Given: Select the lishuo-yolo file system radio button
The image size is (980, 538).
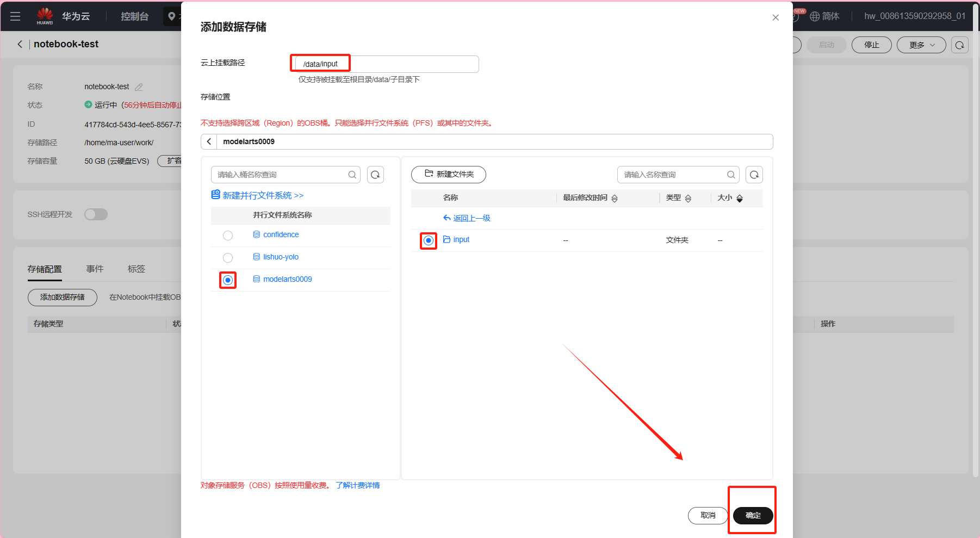Looking at the screenshot, I should (x=227, y=257).
